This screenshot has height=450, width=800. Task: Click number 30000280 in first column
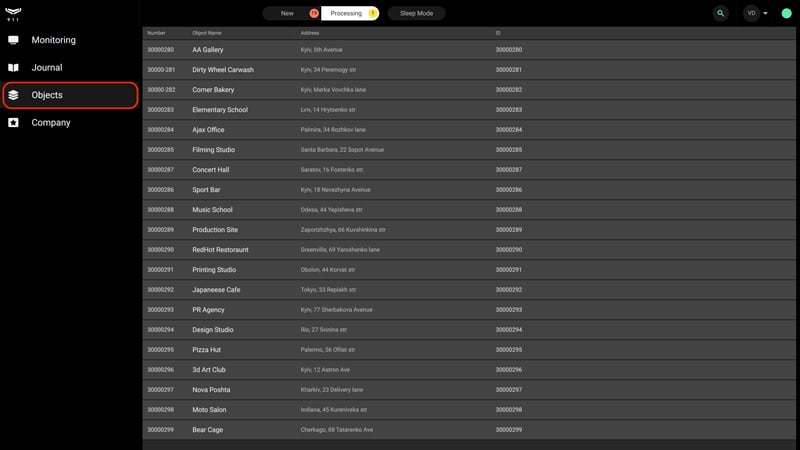point(160,49)
